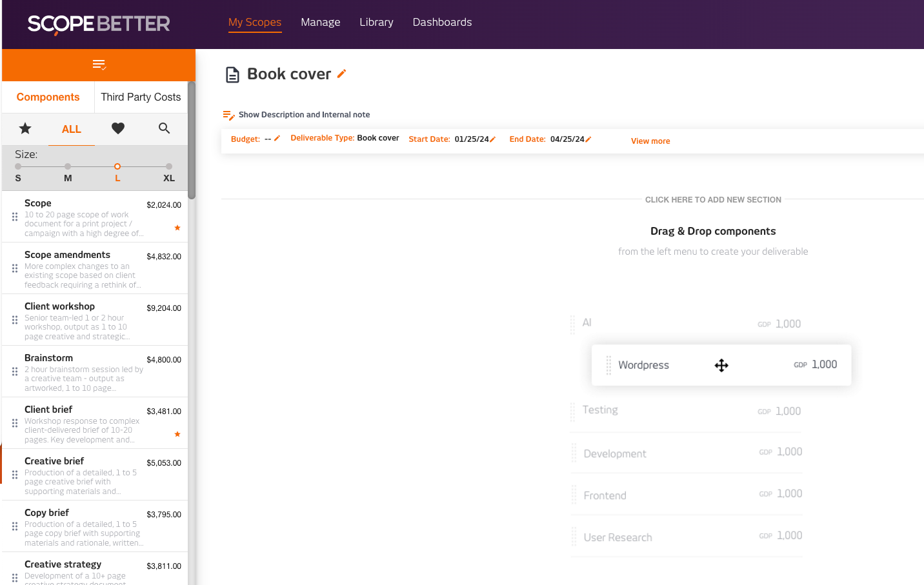
Task: Select the L size point
Action: [117, 166]
